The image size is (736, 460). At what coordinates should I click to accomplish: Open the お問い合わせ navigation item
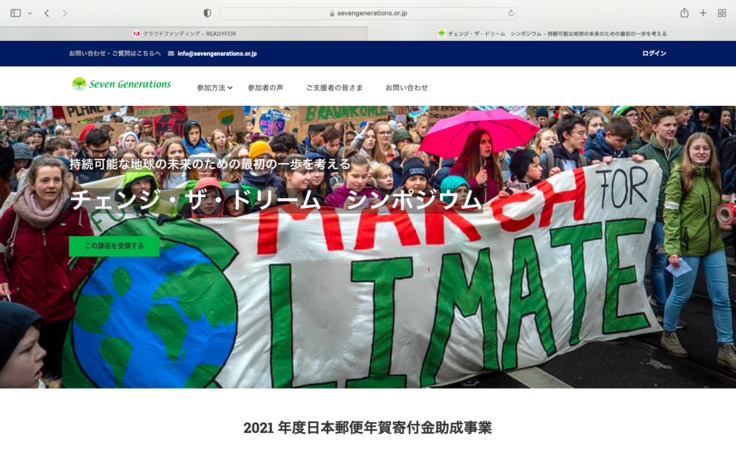[x=406, y=88]
